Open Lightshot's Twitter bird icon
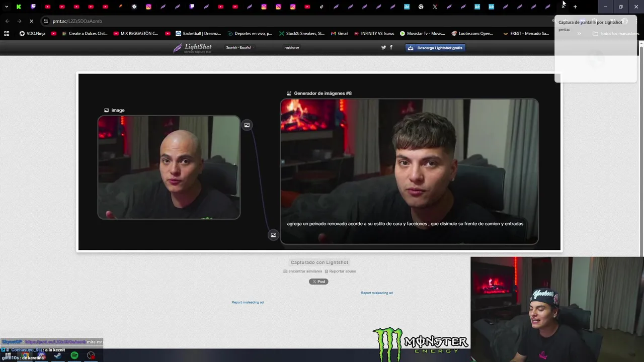Image resolution: width=644 pixels, height=362 pixels. (x=383, y=47)
